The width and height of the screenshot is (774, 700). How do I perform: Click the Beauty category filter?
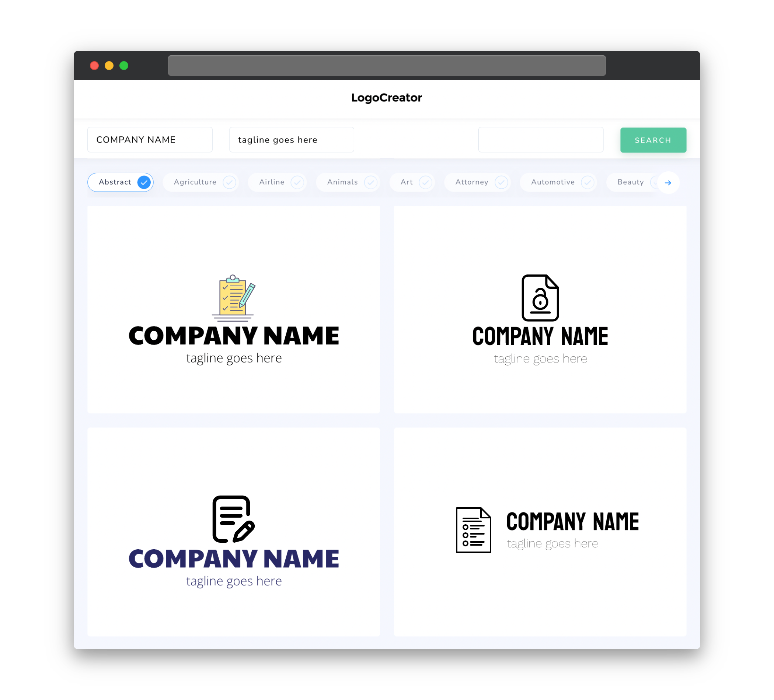631,182
